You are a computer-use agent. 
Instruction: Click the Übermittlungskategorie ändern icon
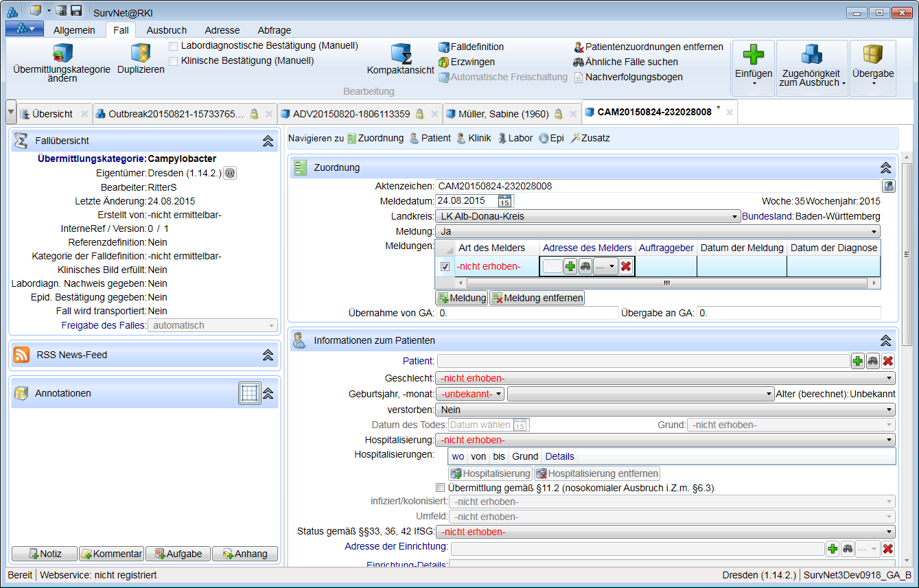pos(62,54)
